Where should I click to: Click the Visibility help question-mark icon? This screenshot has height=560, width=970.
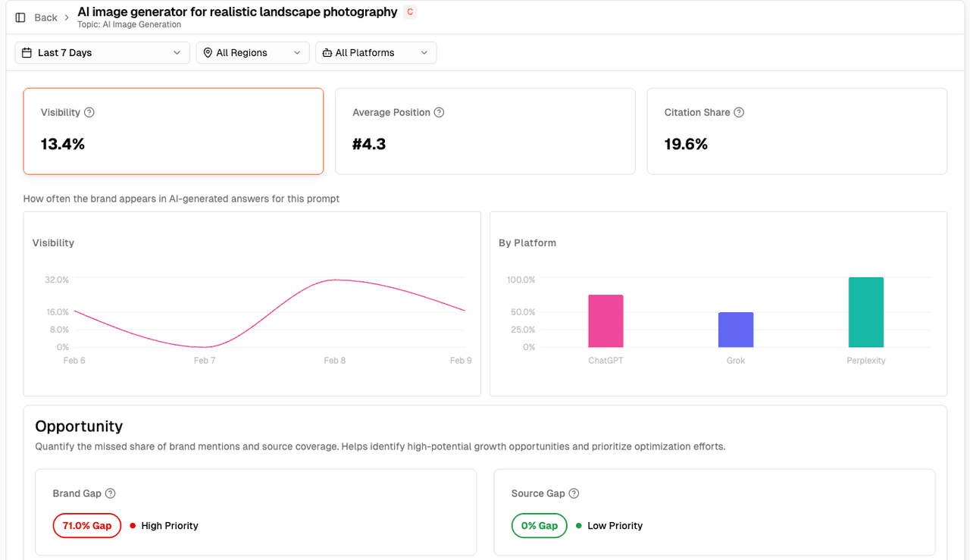point(89,112)
